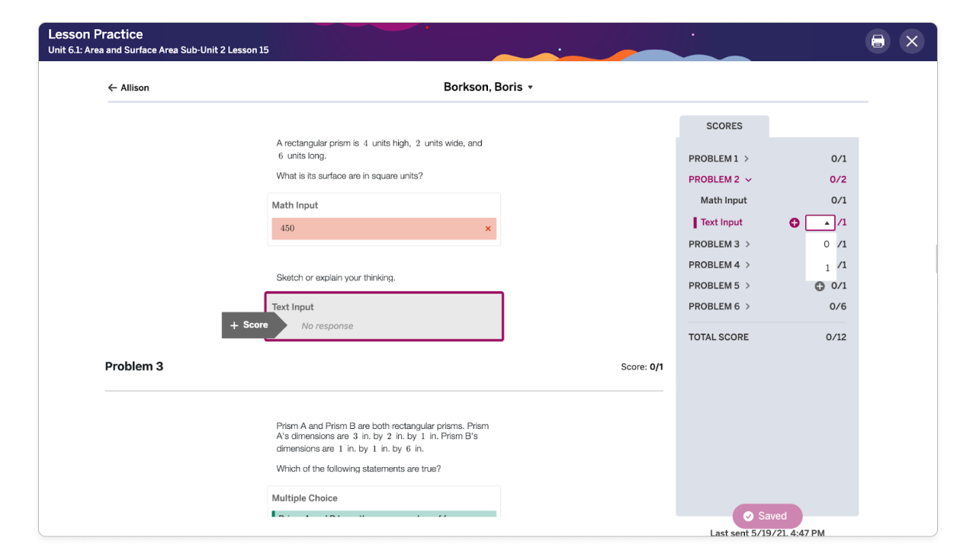This screenshot has height=560, width=976.
Task: Open the Borkson, Boris student dropdown
Action: (x=489, y=87)
